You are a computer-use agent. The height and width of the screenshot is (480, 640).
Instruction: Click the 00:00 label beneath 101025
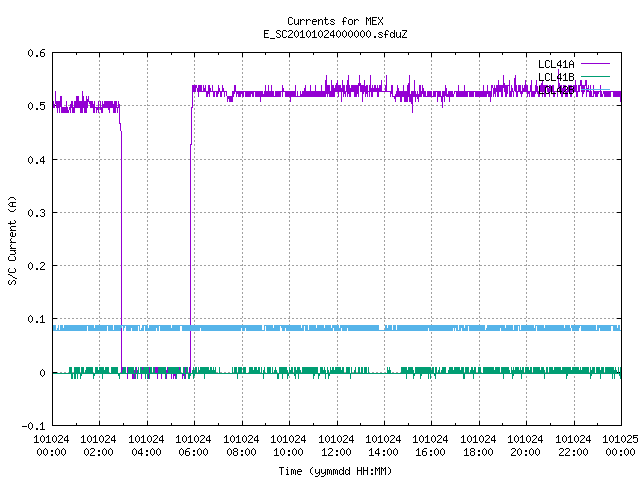click(620, 452)
